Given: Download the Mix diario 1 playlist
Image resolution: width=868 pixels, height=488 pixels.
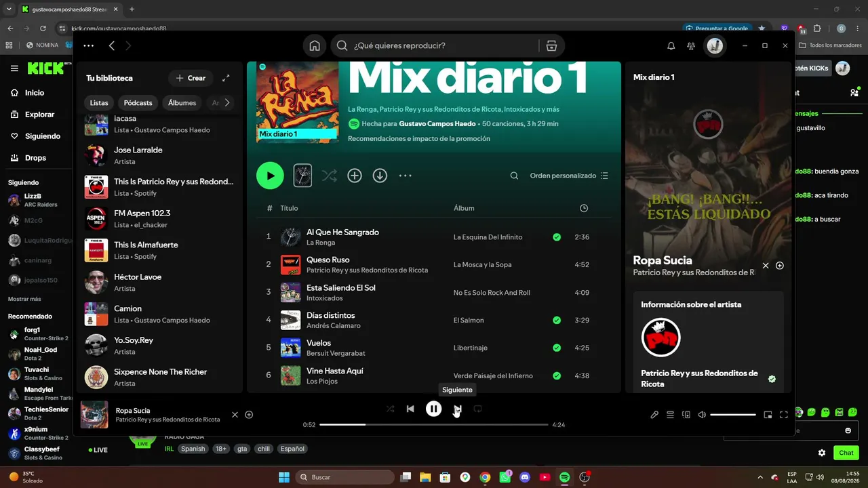Looking at the screenshot, I should tap(380, 176).
